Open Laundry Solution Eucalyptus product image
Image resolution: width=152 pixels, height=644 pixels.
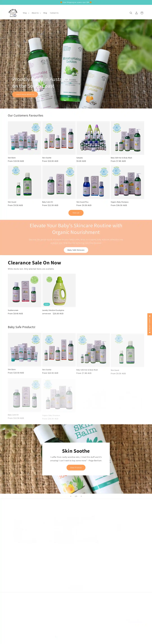59,290
